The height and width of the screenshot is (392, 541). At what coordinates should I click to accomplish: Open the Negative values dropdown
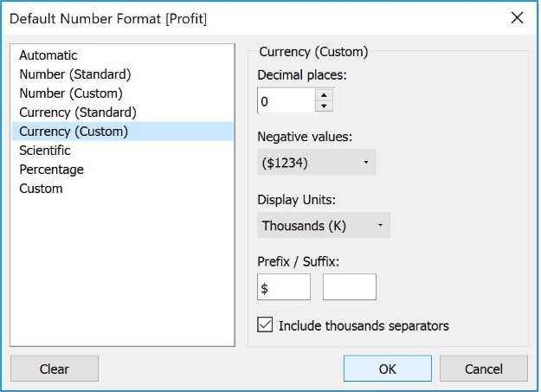(317, 162)
